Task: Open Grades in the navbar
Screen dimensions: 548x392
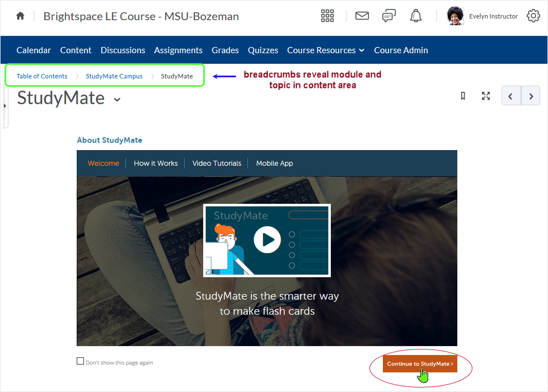Action: click(x=225, y=50)
